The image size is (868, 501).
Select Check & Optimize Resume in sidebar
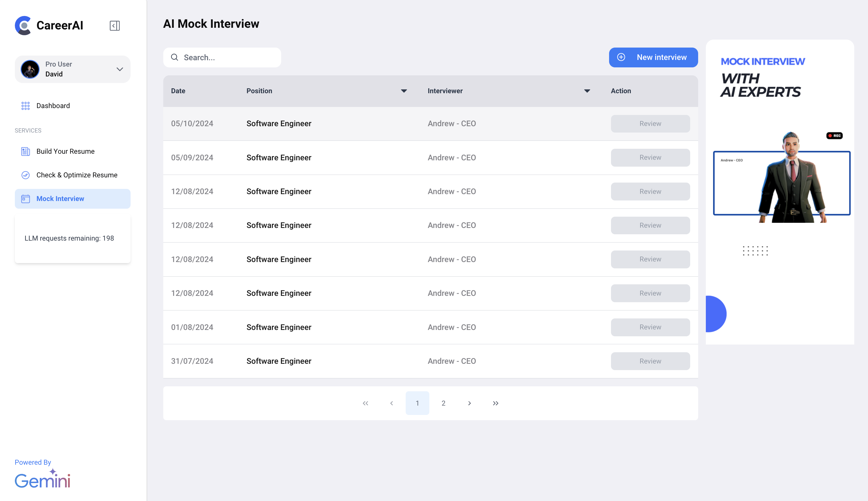click(77, 175)
